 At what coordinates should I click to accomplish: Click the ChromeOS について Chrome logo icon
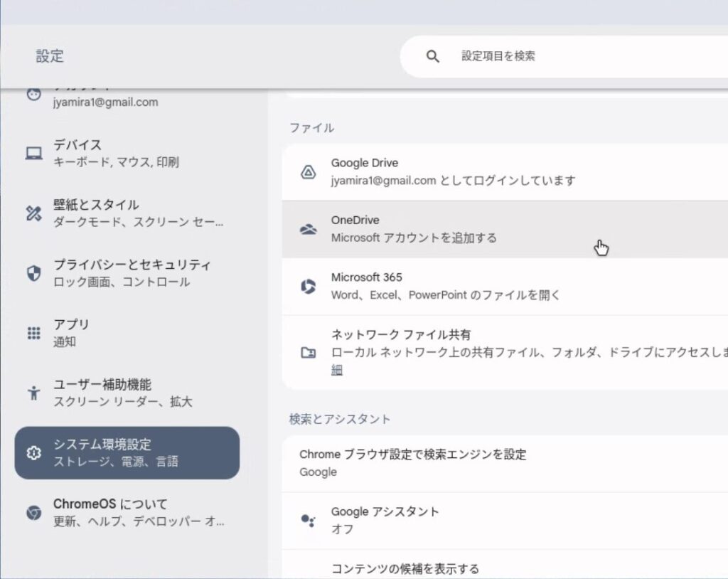(x=34, y=513)
